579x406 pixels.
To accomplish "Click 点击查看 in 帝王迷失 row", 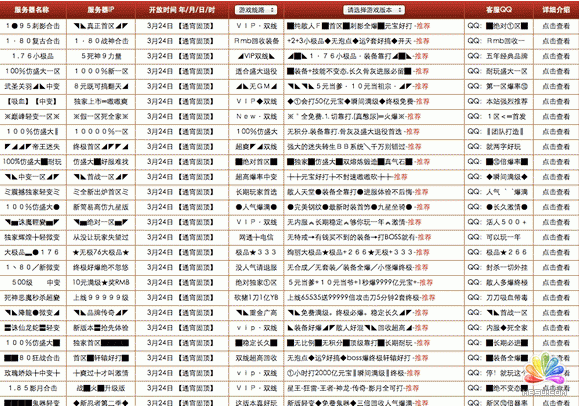I will pyautogui.click(x=556, y=147).
